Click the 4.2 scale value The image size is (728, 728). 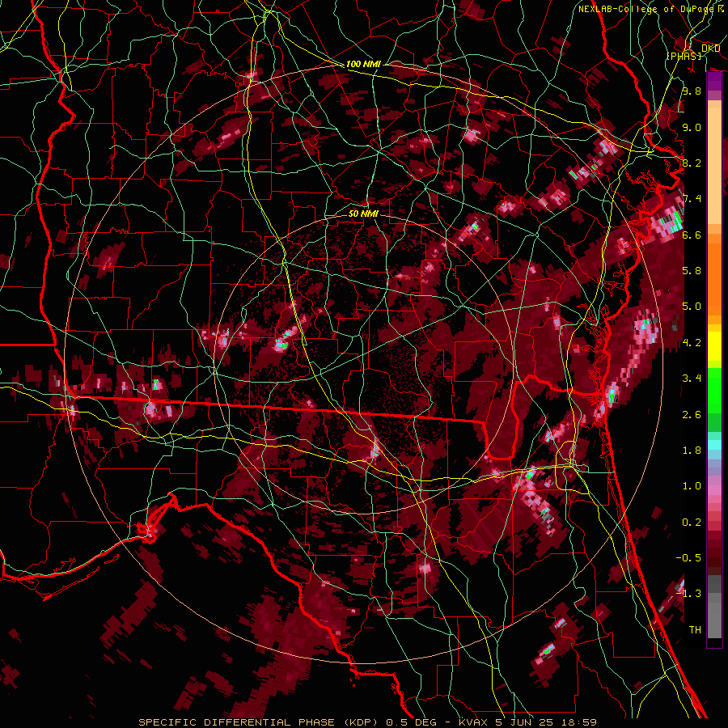click(692, 343)
